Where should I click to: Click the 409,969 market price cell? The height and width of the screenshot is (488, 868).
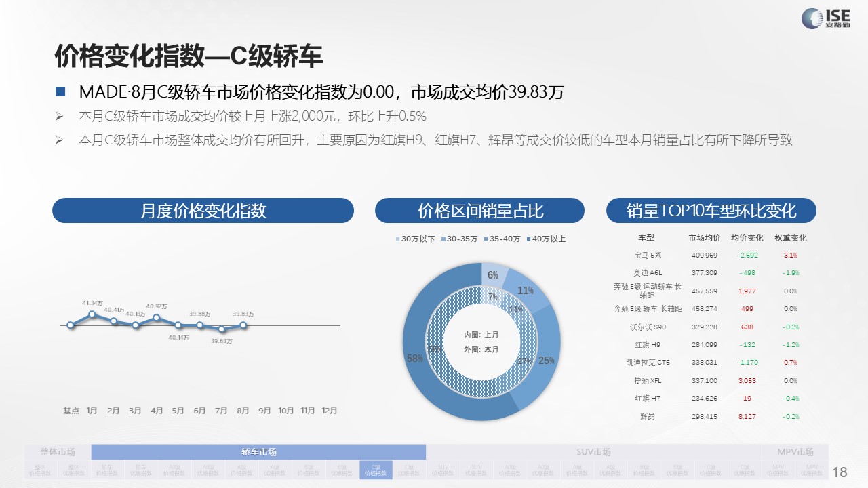(x=705, y=256)
